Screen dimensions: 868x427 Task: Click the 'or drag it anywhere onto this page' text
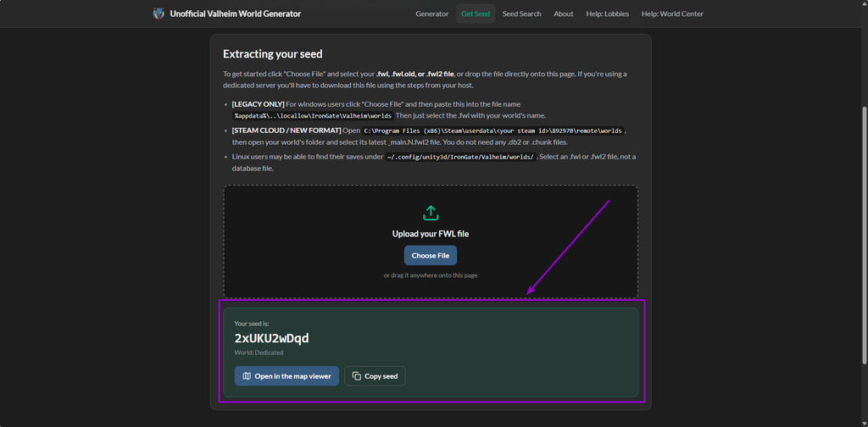[431, 274]
